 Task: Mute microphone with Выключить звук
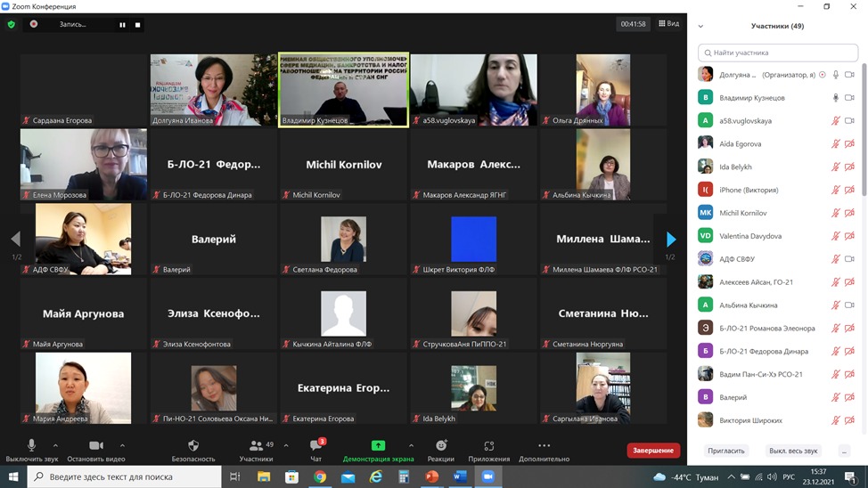pos(31,451)
